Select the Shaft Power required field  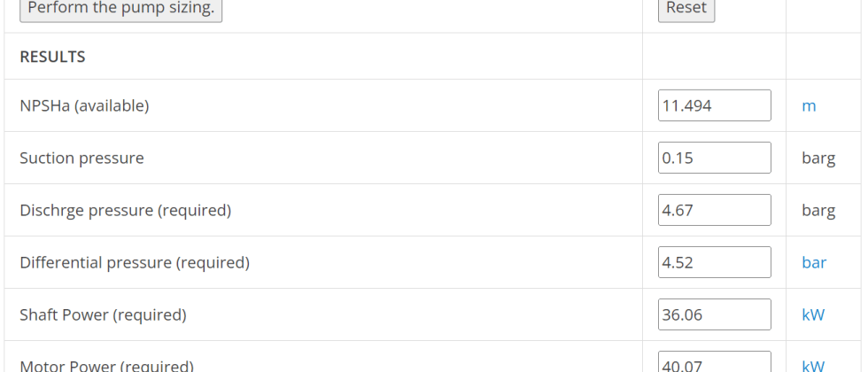[x=714, y=314]
